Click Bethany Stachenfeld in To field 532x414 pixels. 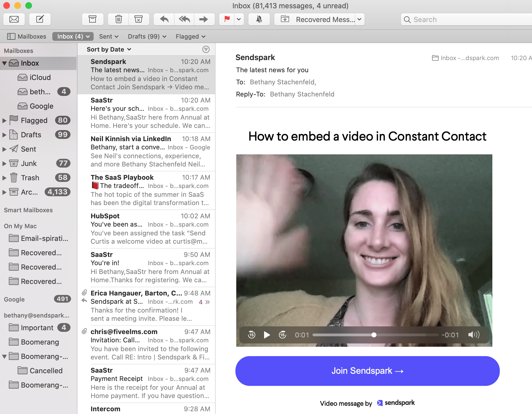click(x=283, y=82)
